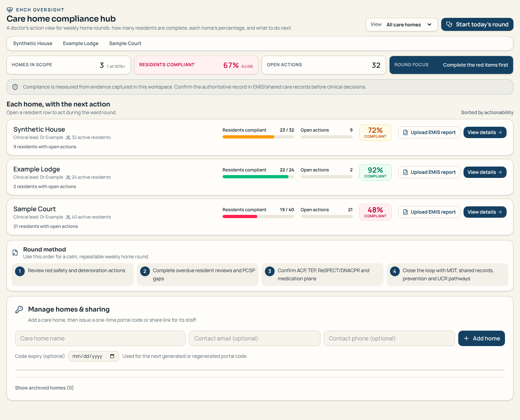Open the View All care homes dropdown
Image resolution: width=520 pixels, height=420 pixels.
(401, 24)
